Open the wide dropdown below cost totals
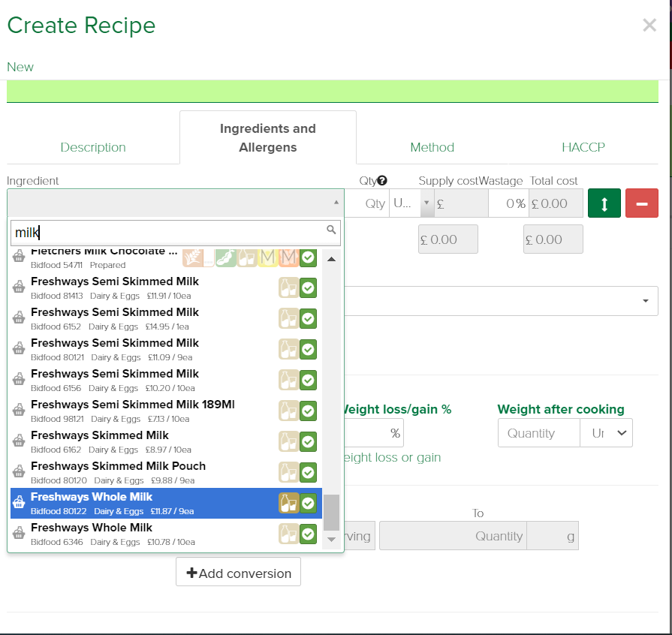The height and width of the screenshot is (635, 672). click(x=501, y=301)
